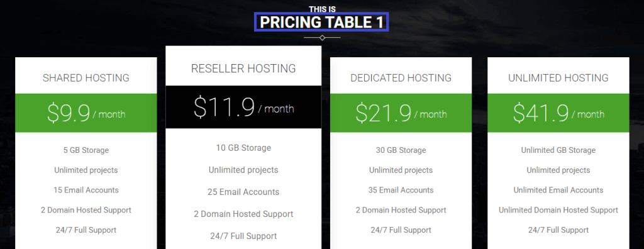This screenshot has height=249, width=644.
Task: Click the $41.9 / month price banner
Action: [558, 113]
